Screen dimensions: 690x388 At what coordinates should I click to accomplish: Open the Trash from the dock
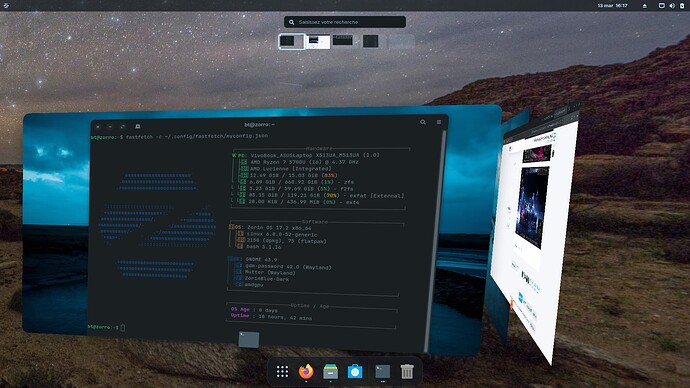[407, 372]
